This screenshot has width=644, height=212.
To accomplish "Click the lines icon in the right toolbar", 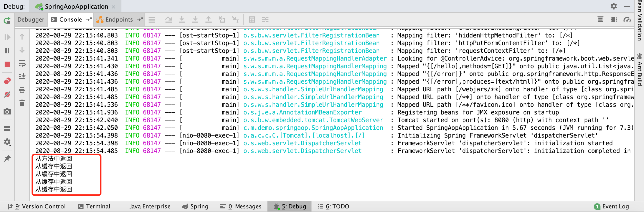I will click(600, 20).
